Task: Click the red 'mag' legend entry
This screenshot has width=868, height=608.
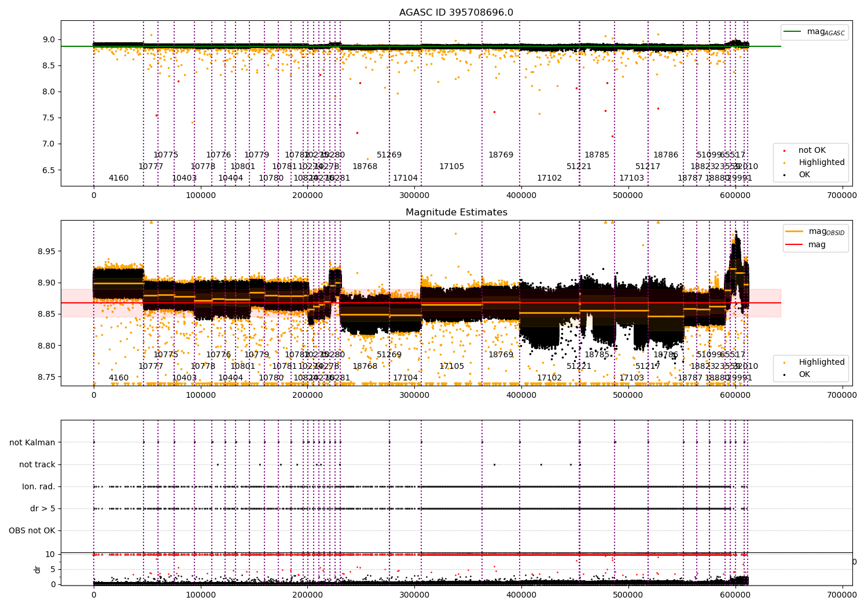Action: pos(806,245)
